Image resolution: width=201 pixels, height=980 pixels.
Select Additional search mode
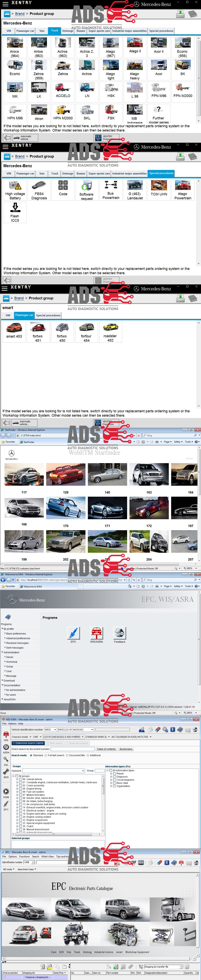(x=88, y=755)
